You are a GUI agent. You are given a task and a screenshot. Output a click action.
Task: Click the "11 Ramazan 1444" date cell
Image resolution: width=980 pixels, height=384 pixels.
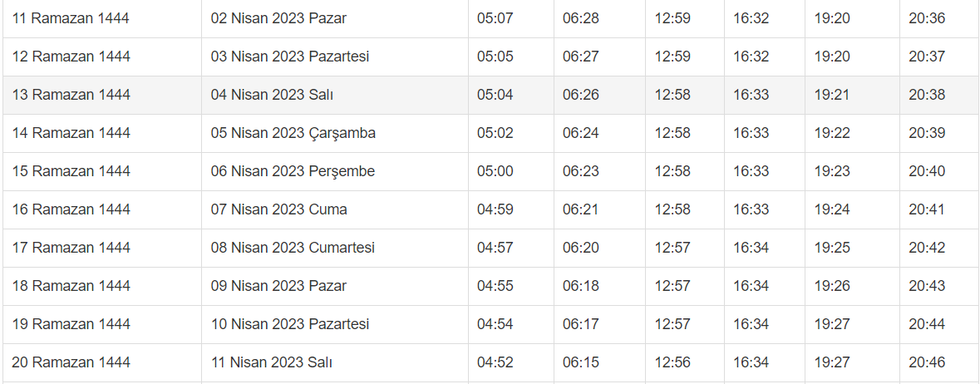point(71,18)
